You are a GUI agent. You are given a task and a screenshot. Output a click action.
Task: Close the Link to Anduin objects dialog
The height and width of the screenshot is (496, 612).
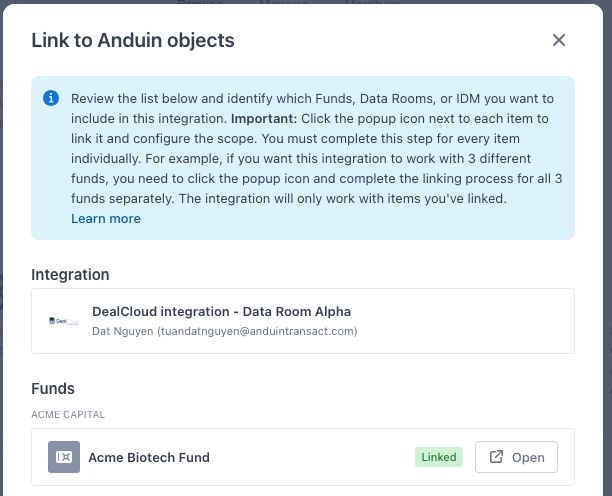tap(559, 40)
